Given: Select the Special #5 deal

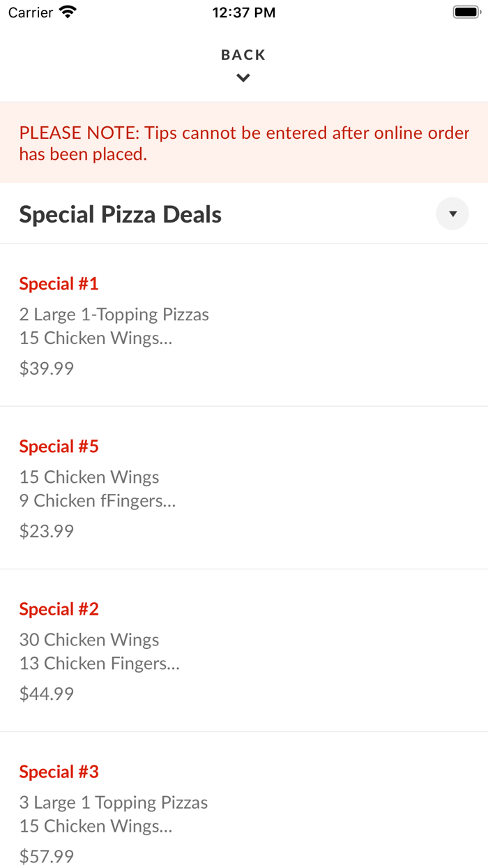Looking at the screenshot, I should tap(59, 446).
